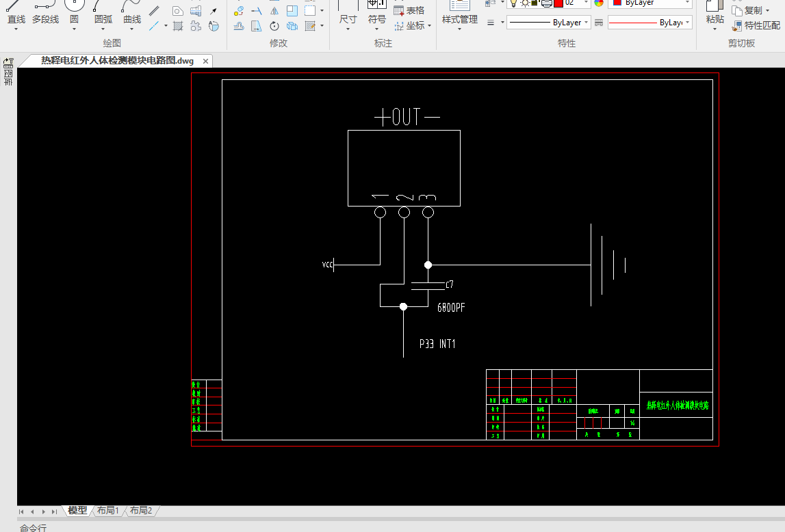Switch to the 布局1 layout tab
Viewport: 785px width, 532px height.
tap(107, 511)
